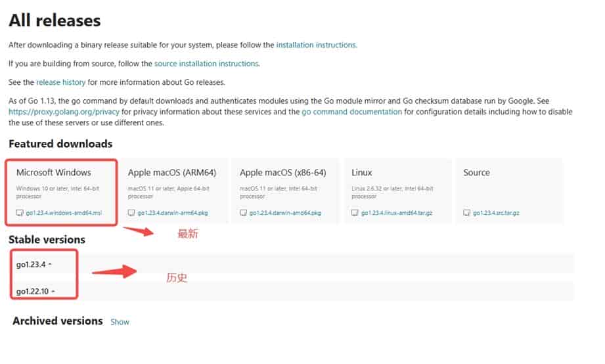
Task: Expand the go1.22.10 stable version
Action: point(36,291)
